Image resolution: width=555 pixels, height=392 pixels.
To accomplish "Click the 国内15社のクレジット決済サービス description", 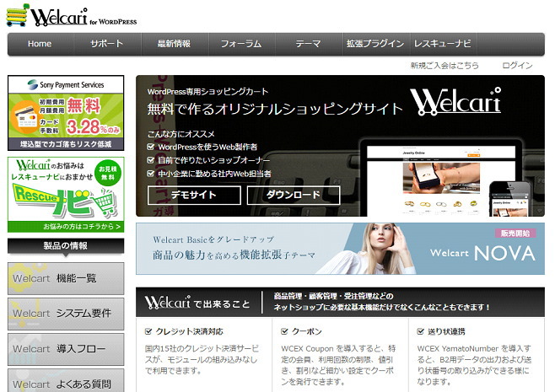I will click(202, 359).
